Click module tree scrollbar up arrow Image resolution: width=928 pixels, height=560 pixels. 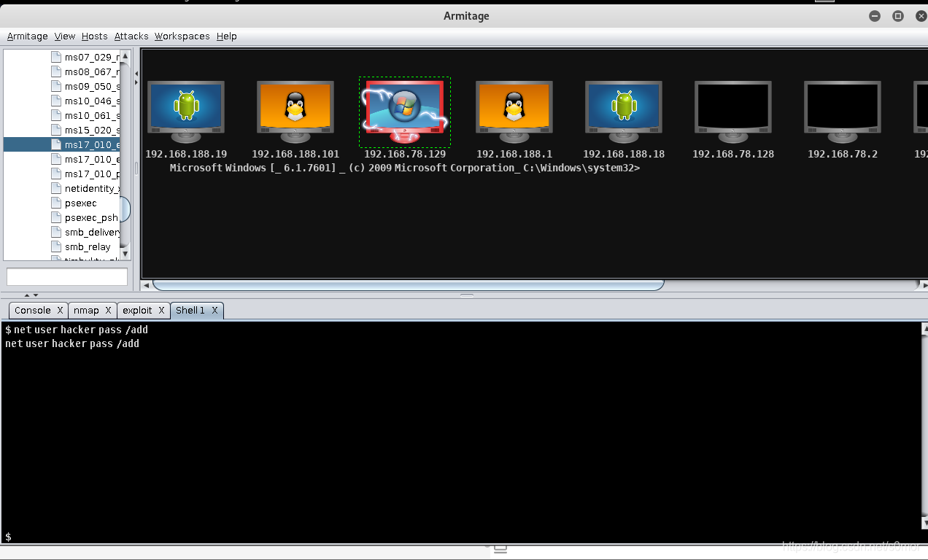tap(125, 55)
